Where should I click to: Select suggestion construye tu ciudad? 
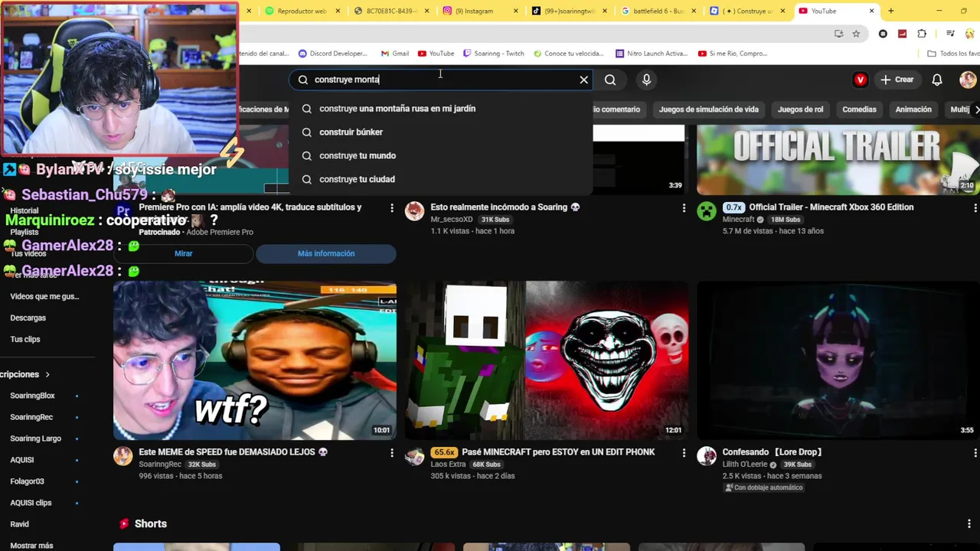pos(441,179)
